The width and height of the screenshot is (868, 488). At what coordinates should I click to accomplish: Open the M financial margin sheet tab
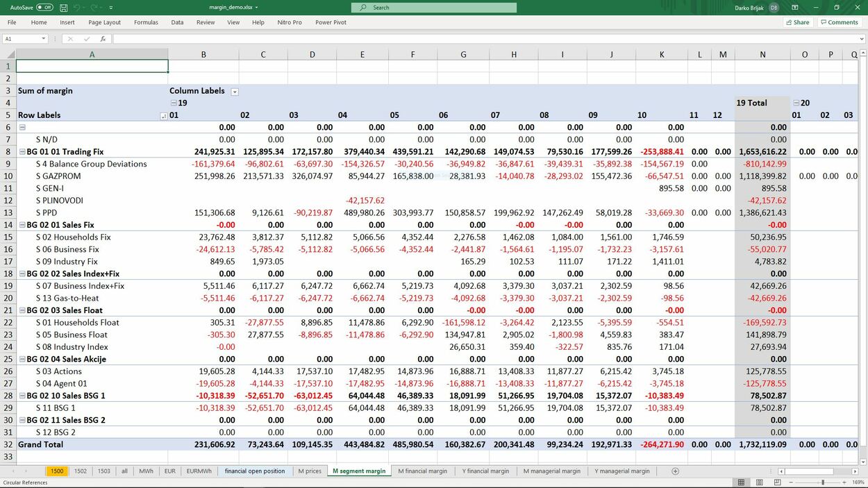(422, 471)
